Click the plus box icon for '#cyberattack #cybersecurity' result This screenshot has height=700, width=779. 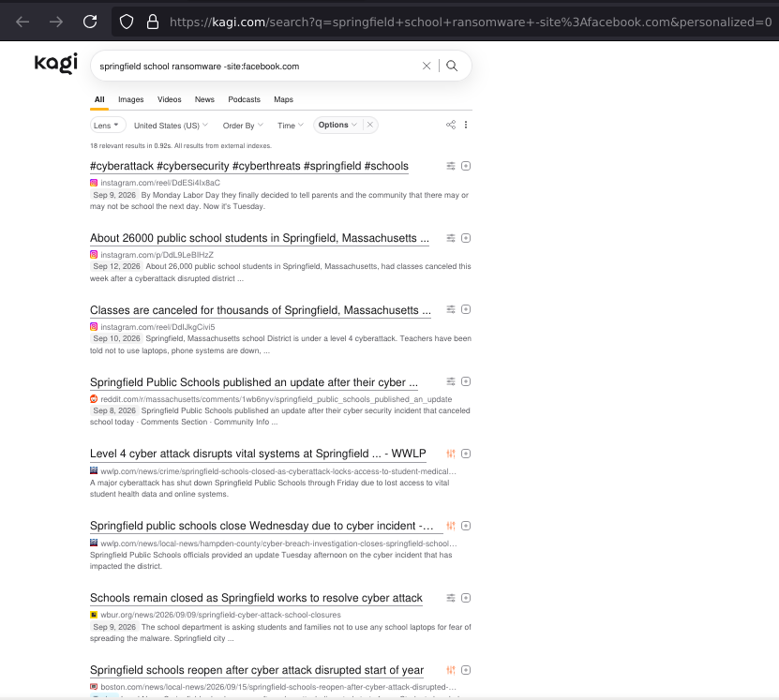[x=466, y=166]
